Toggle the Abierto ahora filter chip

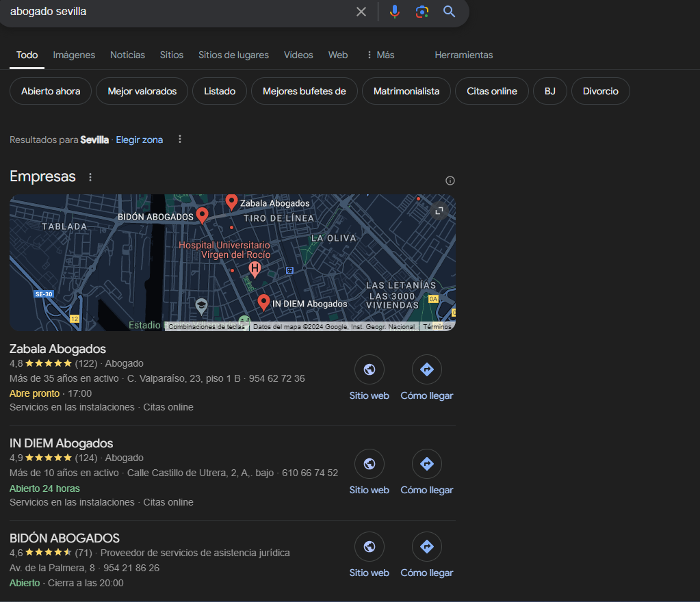pyautogui.click(x=51, y=91)
